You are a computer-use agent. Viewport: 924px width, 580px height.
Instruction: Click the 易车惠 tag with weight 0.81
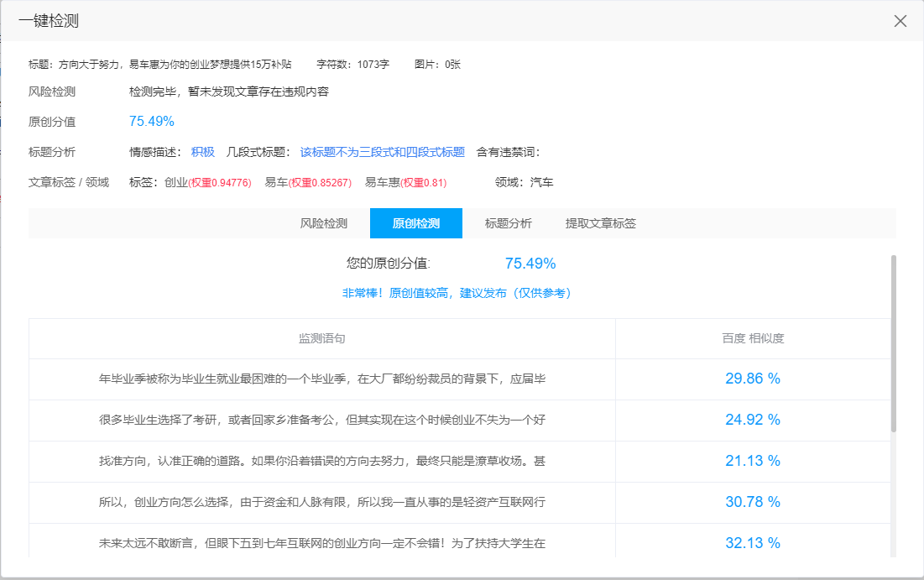tap(405, 183)
